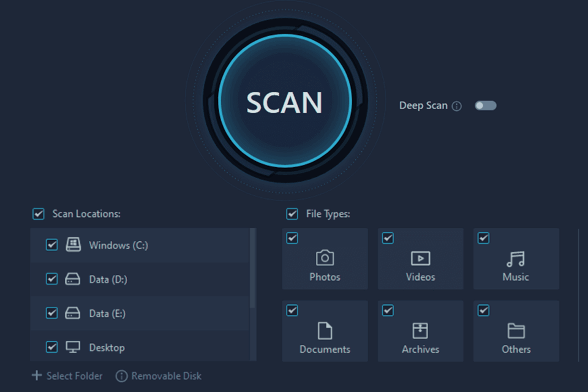
Task: Open the Deep Scan info tooltip icon
Action: [457, 105]
